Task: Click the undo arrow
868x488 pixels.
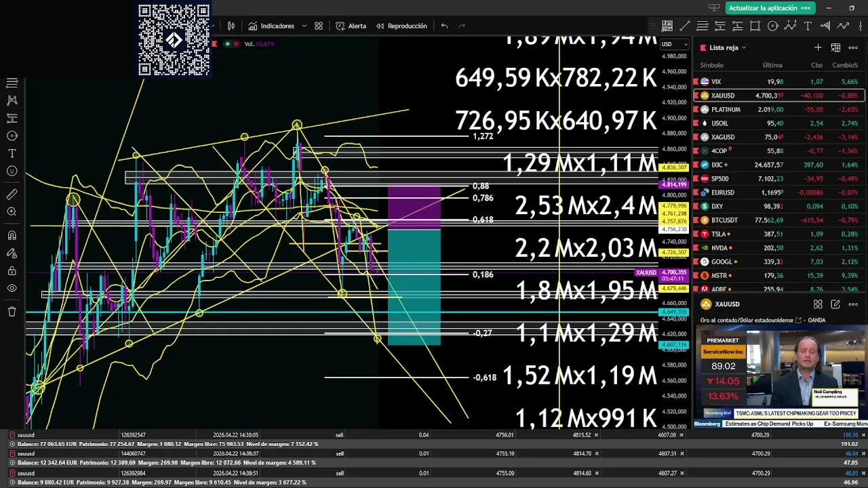Action: click(x=444, y=26)
